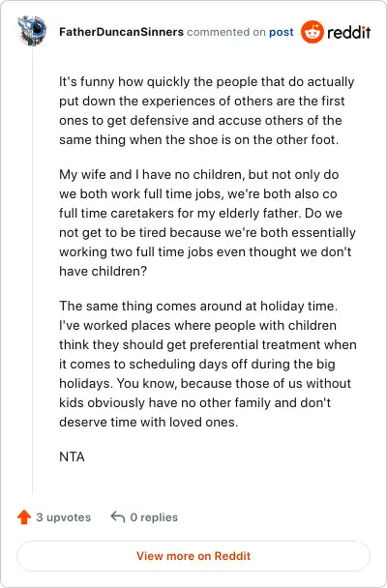Click the "3 upvotes" count label

point(64,517)
